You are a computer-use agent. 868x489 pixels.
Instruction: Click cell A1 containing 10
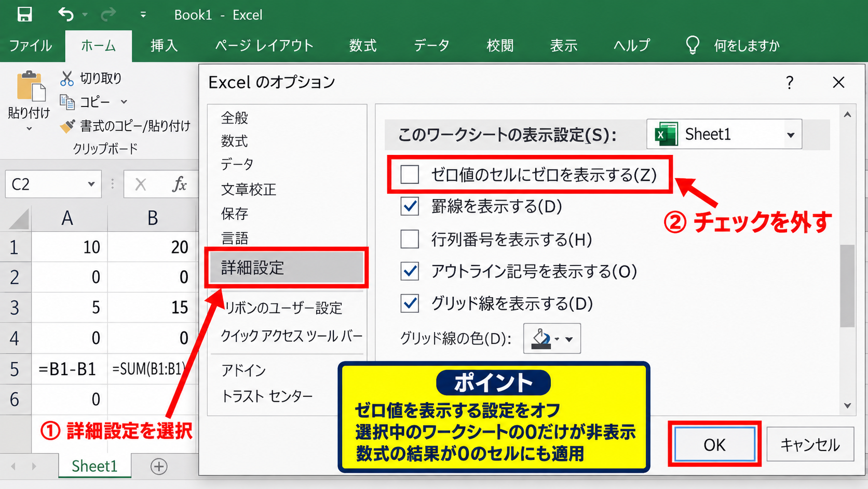coord(69,247)
